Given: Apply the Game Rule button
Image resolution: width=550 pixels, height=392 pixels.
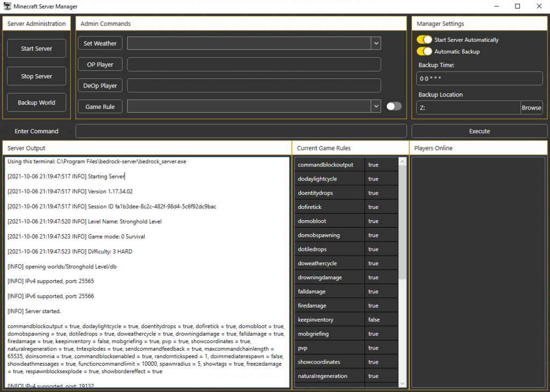Looking at the screenshot, I should pos(100,107).
